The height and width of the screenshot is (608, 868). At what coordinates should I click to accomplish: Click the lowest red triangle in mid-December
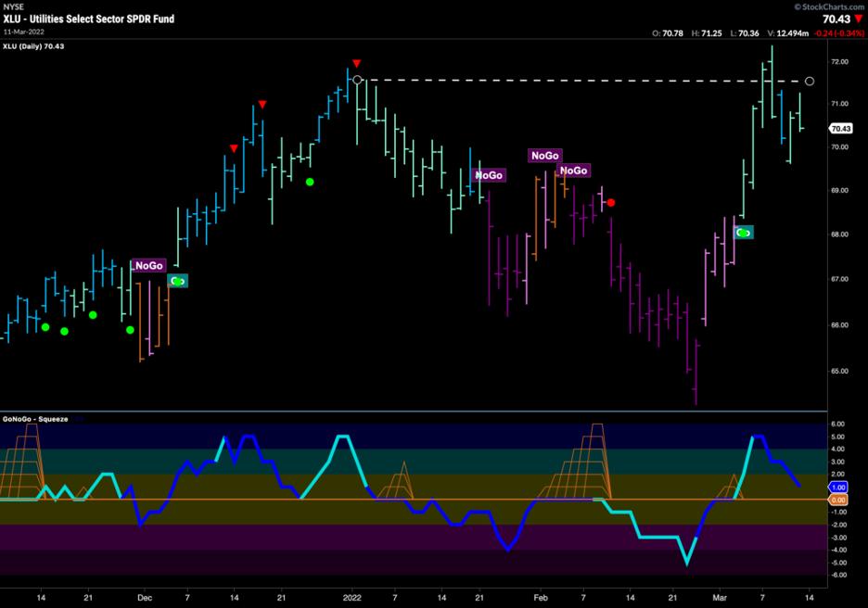(234, 148)
